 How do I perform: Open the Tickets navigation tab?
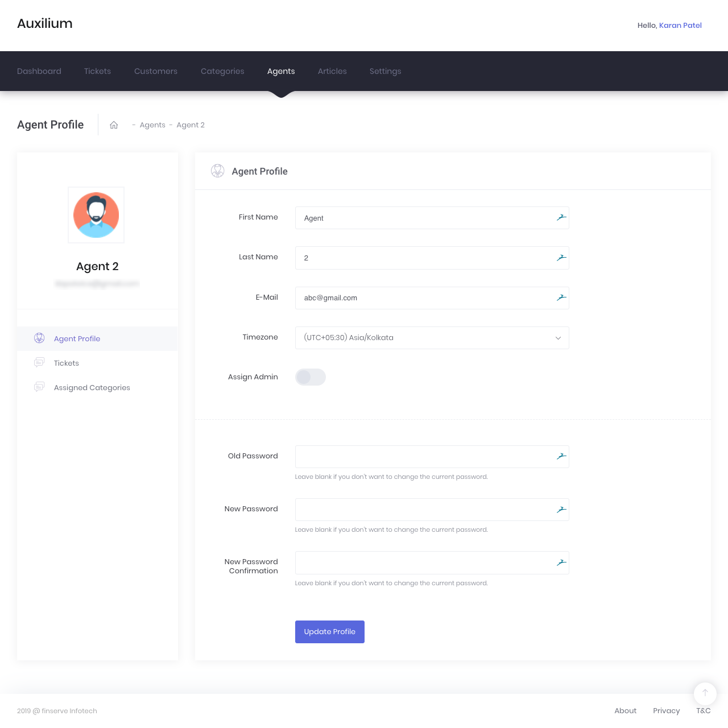(97, 71)
